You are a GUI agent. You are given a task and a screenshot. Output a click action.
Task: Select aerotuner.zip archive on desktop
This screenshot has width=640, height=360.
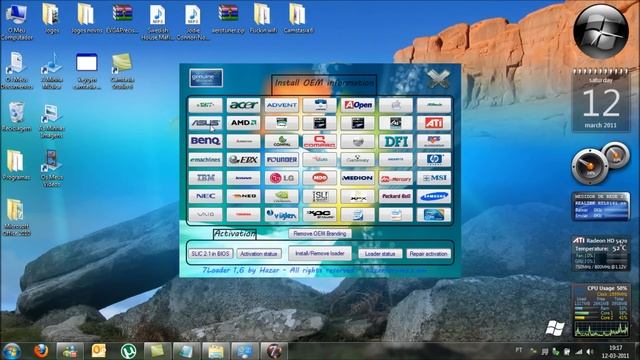pos(228,18)
